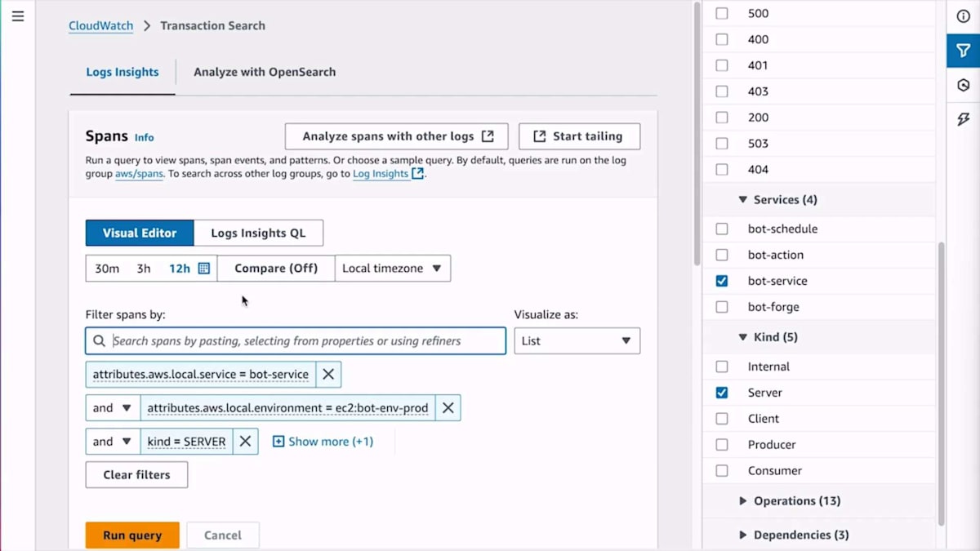The height and width of the screenshot is (551, 980).
Task: Click the lightning bolt sidebar icon
Action: pos(963,119)
